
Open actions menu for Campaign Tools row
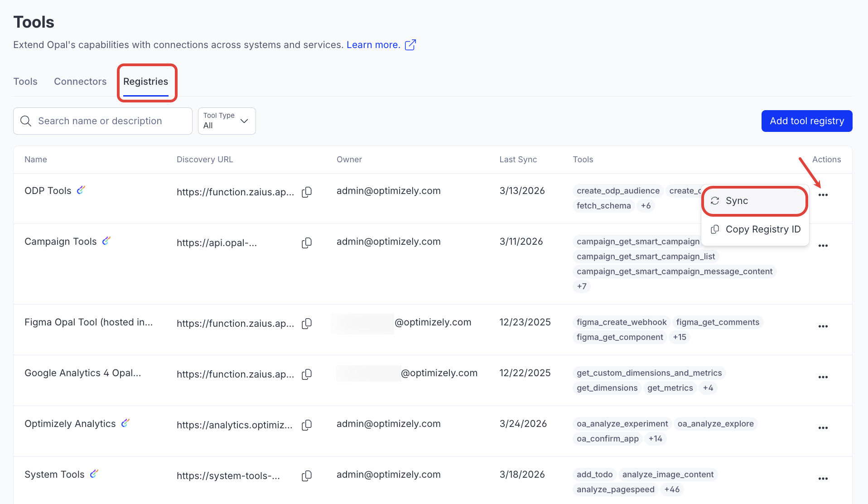pos(823,246)
